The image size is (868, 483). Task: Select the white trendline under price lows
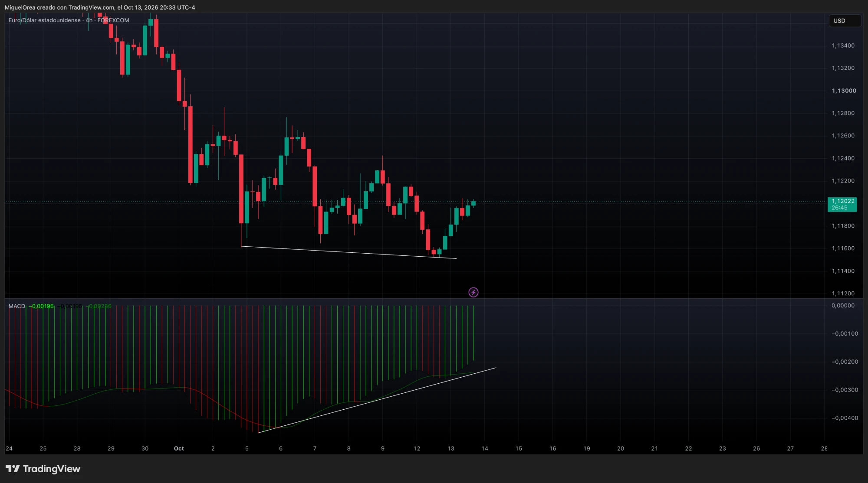pos(349,252)
